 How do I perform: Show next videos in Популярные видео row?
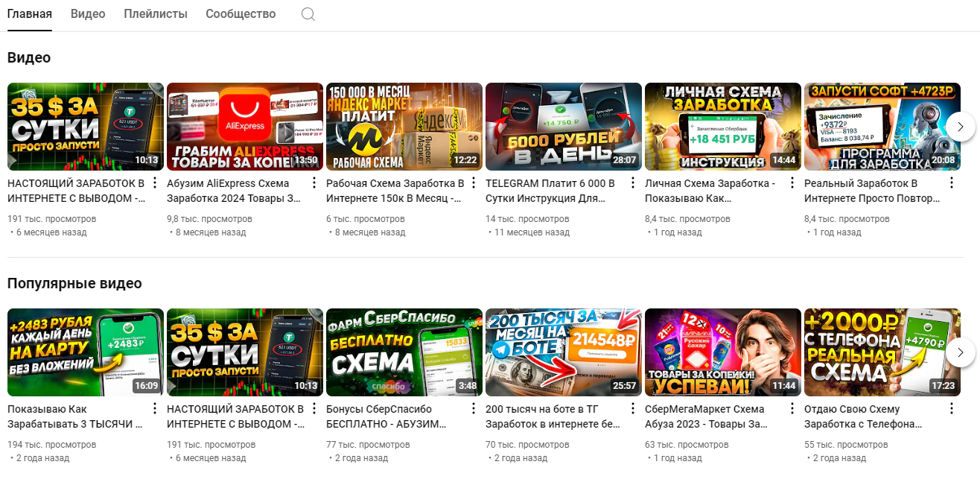[x=961, y=352]
